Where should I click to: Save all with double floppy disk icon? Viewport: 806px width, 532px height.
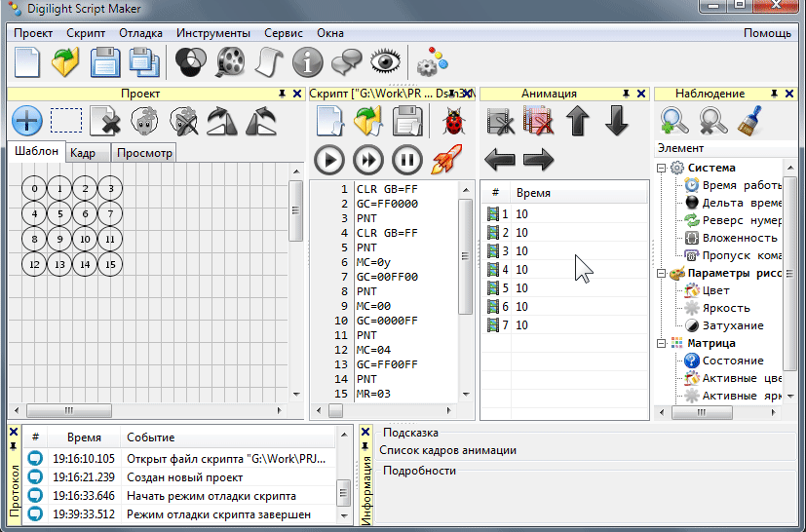pyautogui.click(x=144, y=62)
